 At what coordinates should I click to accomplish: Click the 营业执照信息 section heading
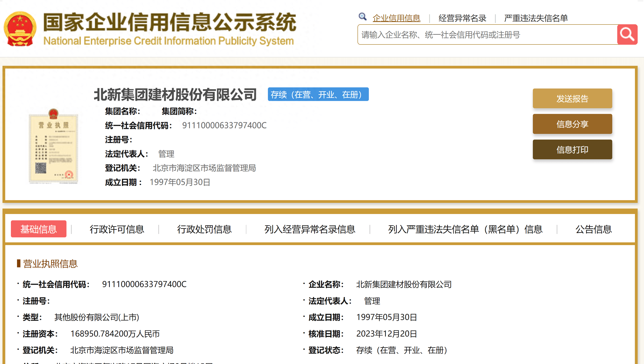tap(50, 264)
